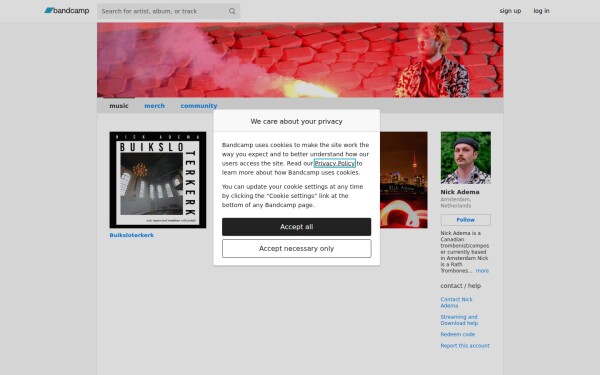The height and width of the screenshot is (375, 600).
Task: Click the search magnifier icon
Action: (x=232, y=11)
